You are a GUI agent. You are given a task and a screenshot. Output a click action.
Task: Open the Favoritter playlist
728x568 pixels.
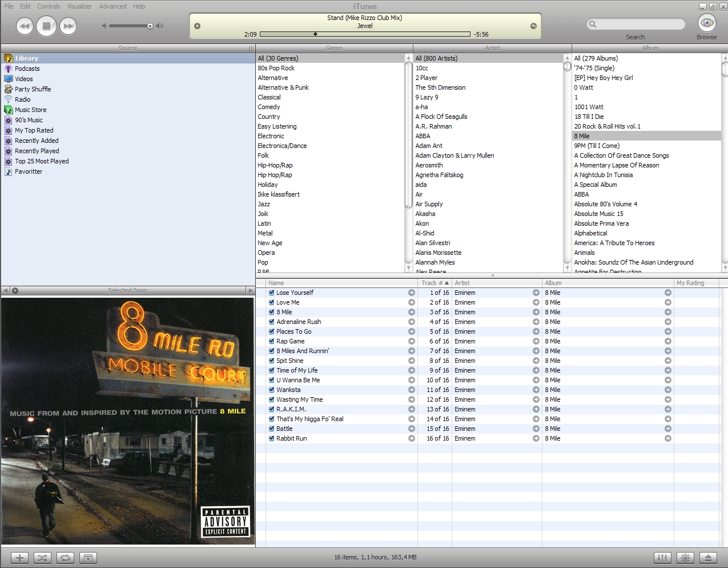point(28,171)
